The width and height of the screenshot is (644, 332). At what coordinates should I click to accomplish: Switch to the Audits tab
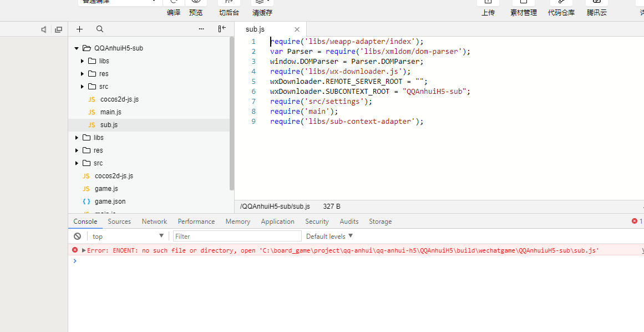pos(349,221)
